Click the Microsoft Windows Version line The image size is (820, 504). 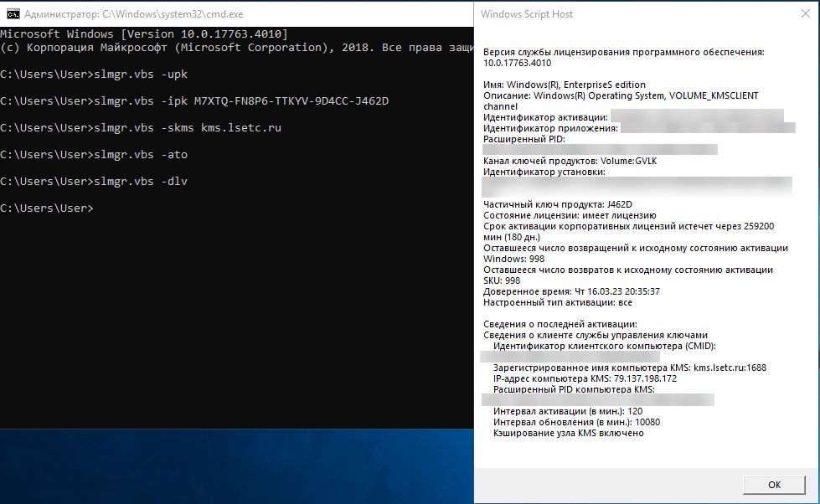(144, 34)
